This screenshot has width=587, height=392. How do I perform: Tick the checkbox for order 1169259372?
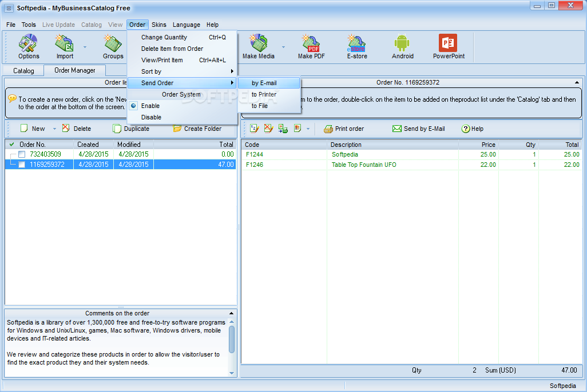coord(22,164)
